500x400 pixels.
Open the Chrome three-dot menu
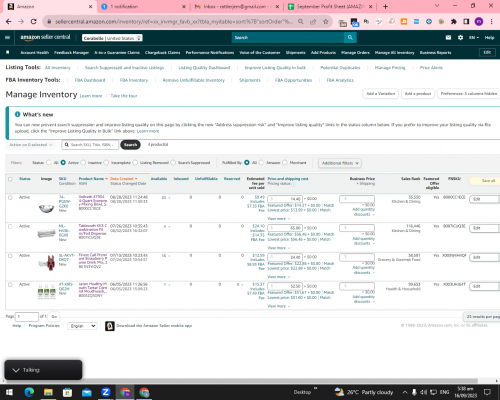491,22
